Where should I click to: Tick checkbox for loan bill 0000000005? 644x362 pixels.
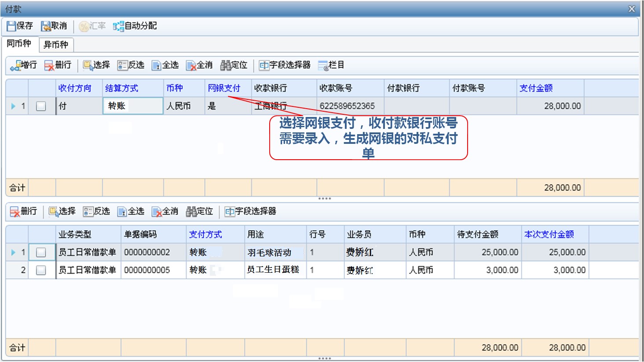tap(41, 270)
